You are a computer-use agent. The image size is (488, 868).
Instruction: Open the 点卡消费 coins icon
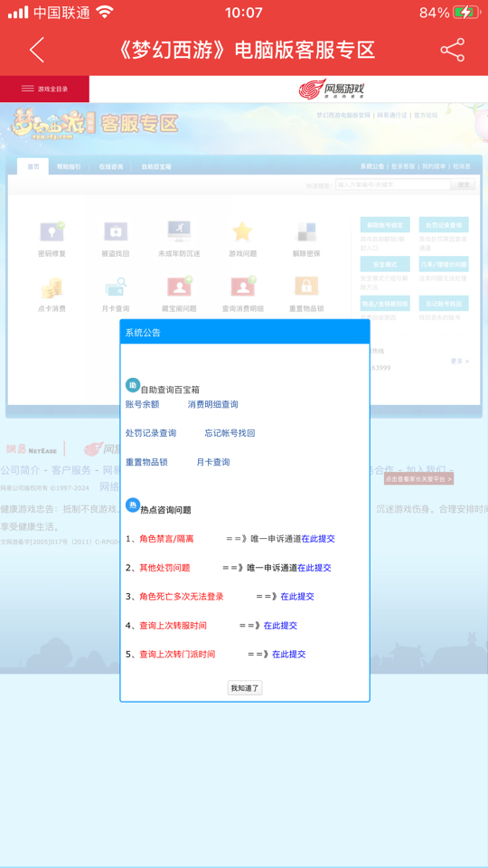[x=52, y=287]
